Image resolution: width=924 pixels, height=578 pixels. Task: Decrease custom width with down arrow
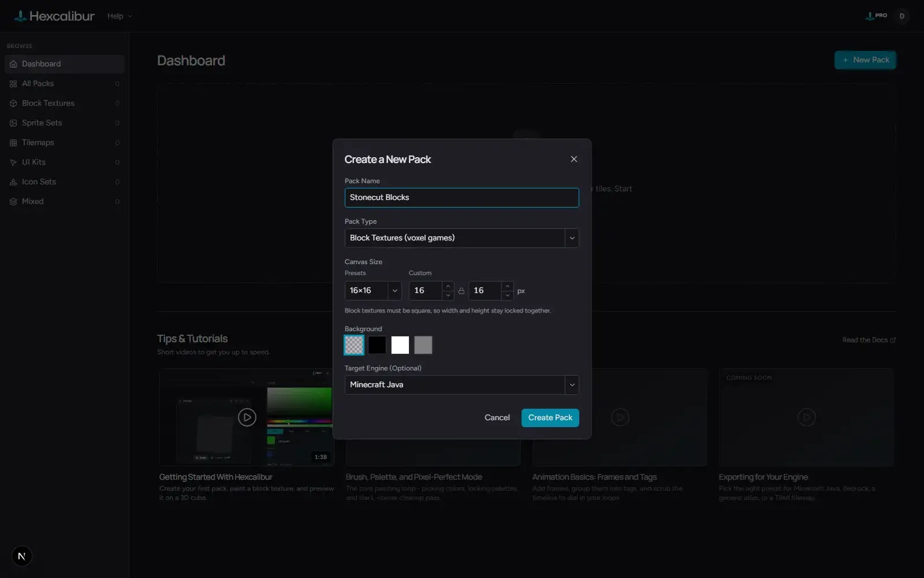(448, 295)
